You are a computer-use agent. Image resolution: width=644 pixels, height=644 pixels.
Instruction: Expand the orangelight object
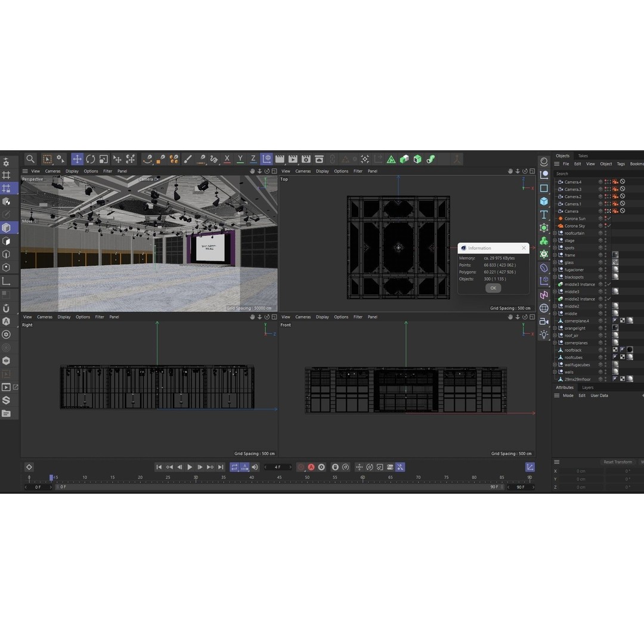pos(555,329)
